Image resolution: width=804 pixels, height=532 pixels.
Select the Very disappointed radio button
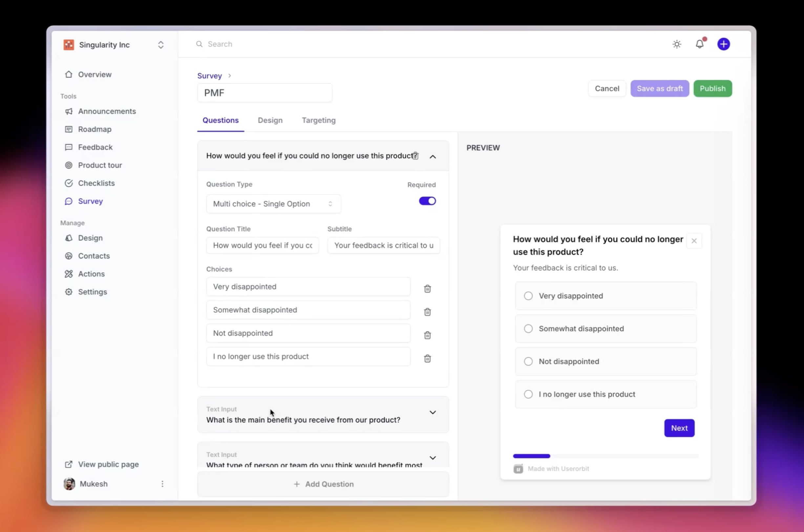pos(527,296)
